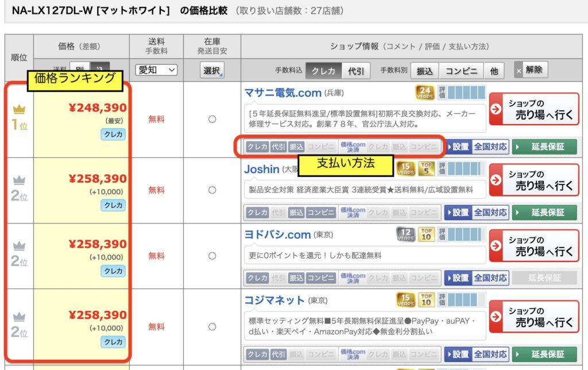Screen dimensions: 588x370
Task: Open the Joshin shop link
Action: 262,169
